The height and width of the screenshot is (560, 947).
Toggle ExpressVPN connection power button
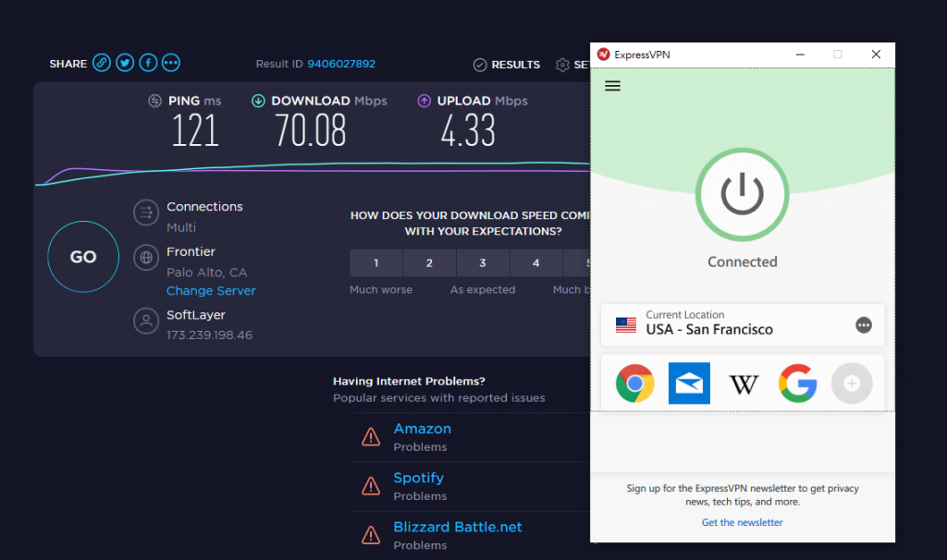[x=743, y=195]
